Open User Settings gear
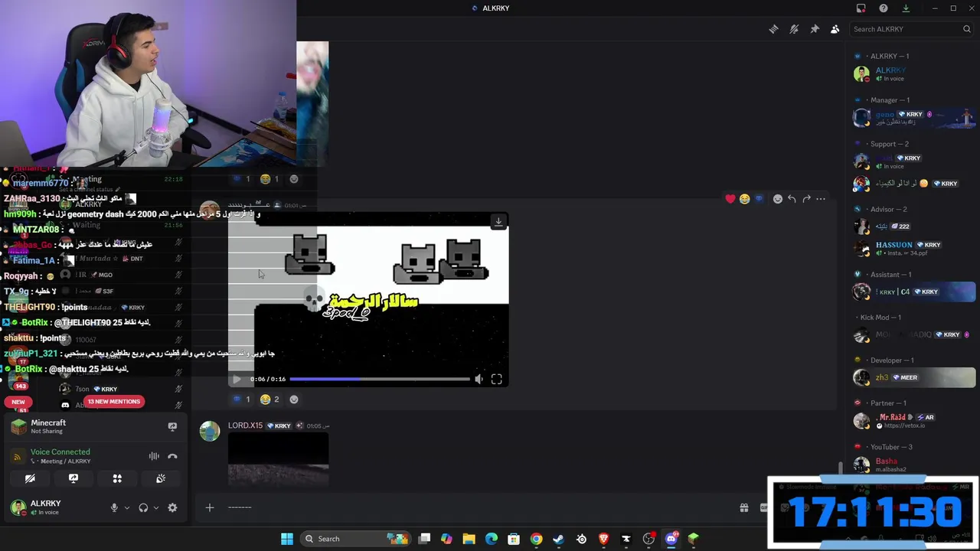This screenshot has height=551, width=980. pos(172,507)
